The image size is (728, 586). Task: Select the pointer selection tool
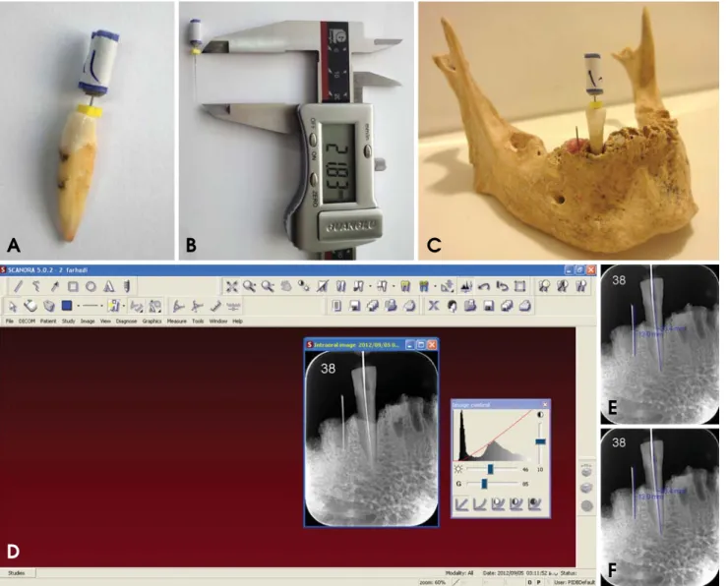coord(13,306)
